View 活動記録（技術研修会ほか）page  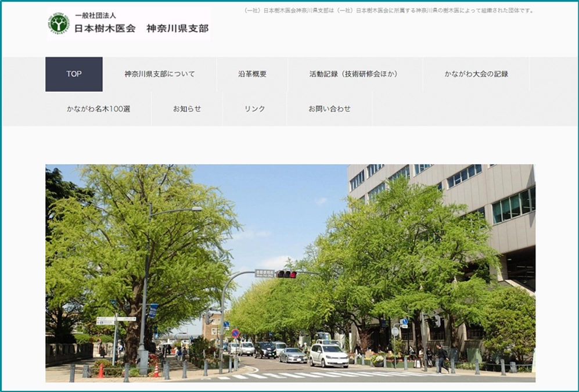click(x=352, y=74)
